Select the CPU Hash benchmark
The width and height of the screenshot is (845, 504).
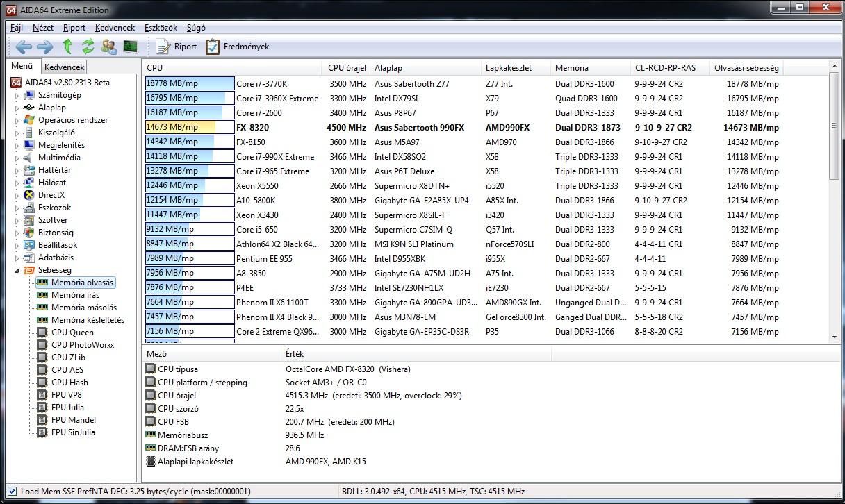pyautogui.click(x=69, y=383)
